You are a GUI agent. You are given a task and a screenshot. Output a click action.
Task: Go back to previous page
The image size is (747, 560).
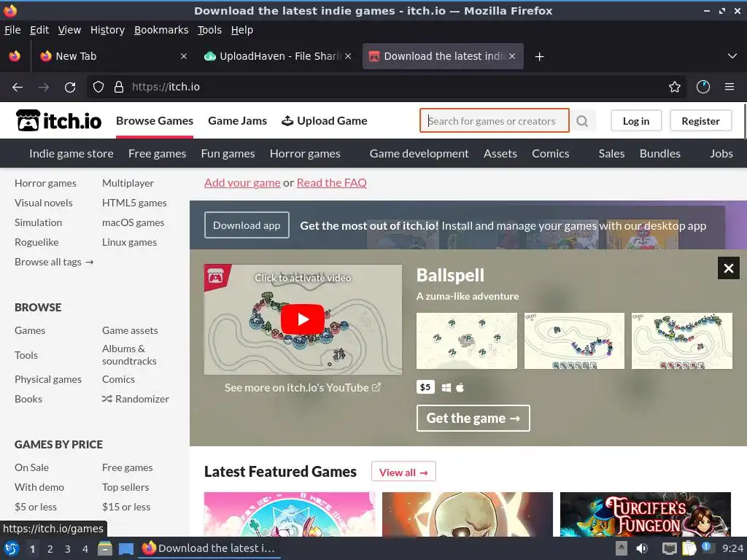pos(18,87)
